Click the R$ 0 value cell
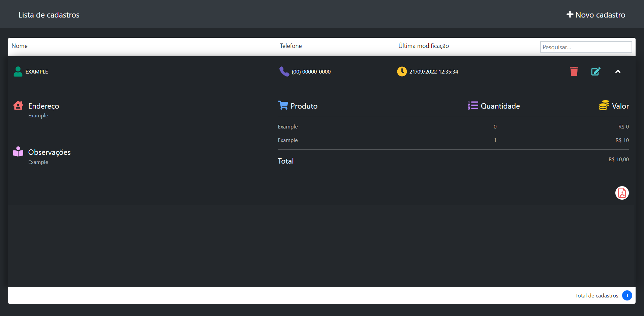 click(x=623, y=127)
